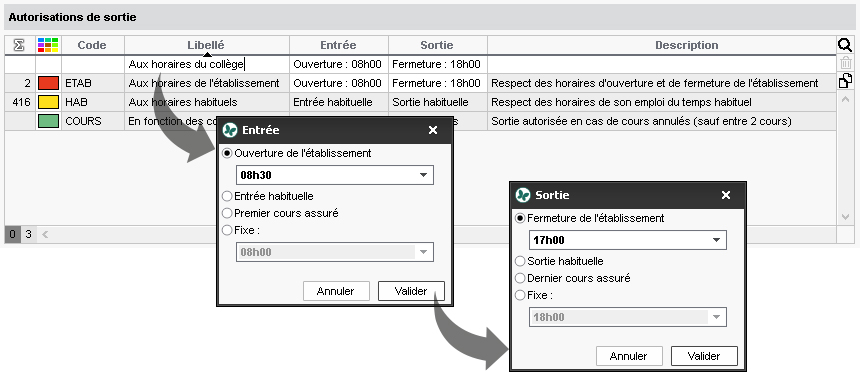Screen dimensions: 860x372
Task: Click Valider in the Sortie dialog
Action: (x=704, y=356)
